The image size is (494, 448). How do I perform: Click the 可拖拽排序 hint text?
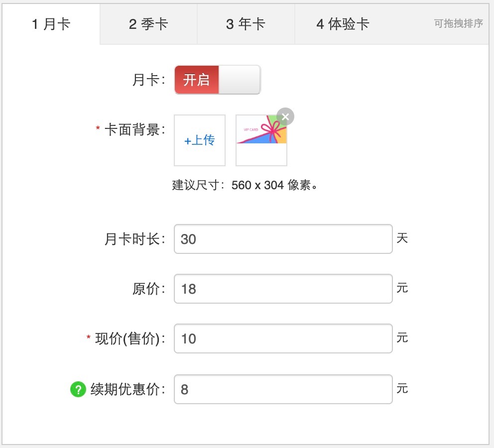(x=458, y=23)
